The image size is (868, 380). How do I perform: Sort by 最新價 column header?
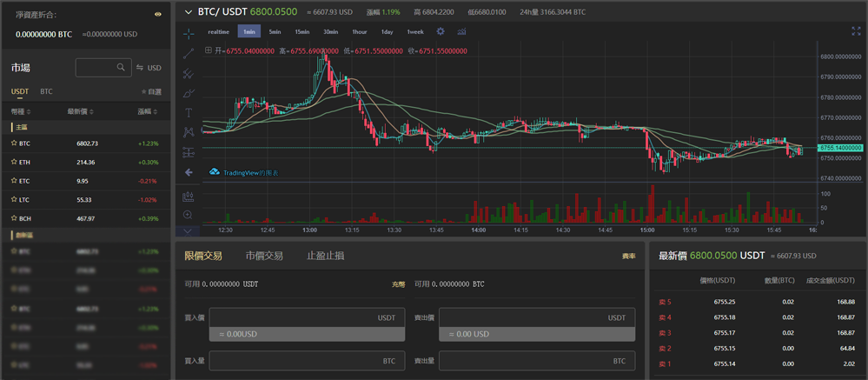[x=81, y=111]
